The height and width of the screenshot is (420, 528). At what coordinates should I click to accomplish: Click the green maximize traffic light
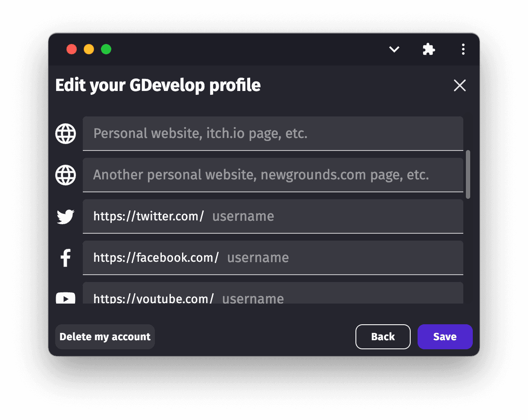106,49
